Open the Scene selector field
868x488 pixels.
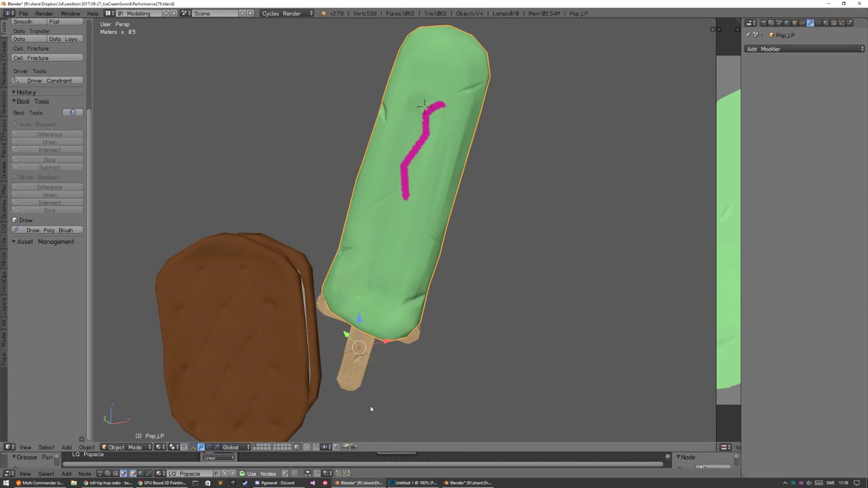[x=214, y=14]
